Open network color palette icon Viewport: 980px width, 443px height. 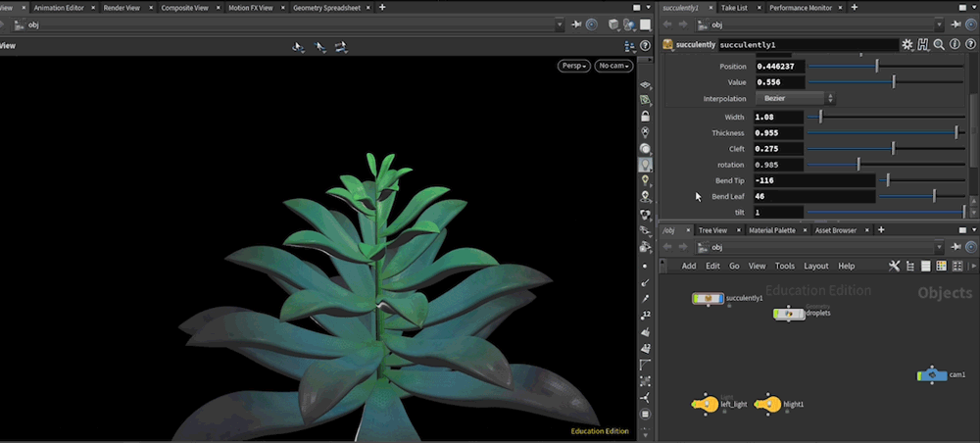click(x=941, y=267)
